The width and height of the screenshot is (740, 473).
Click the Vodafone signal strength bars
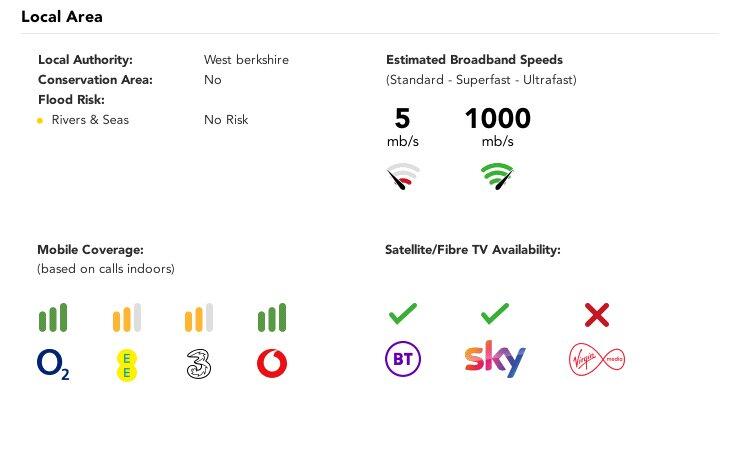point(271,318)
